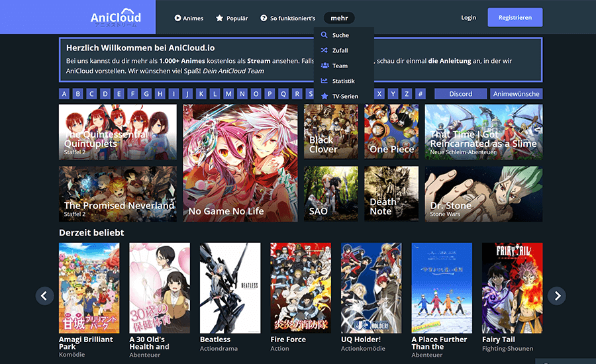Filter animes by letter L

(215, 94)
